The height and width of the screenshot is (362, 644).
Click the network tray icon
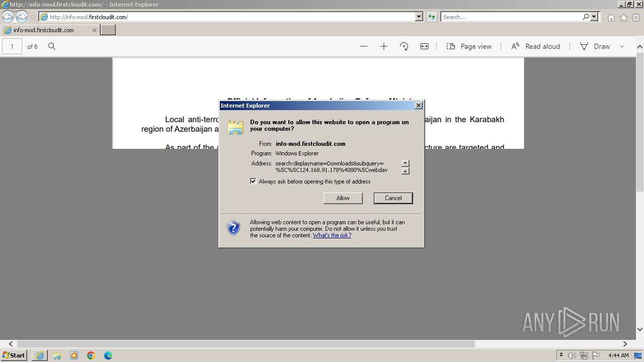coord(584,355)
